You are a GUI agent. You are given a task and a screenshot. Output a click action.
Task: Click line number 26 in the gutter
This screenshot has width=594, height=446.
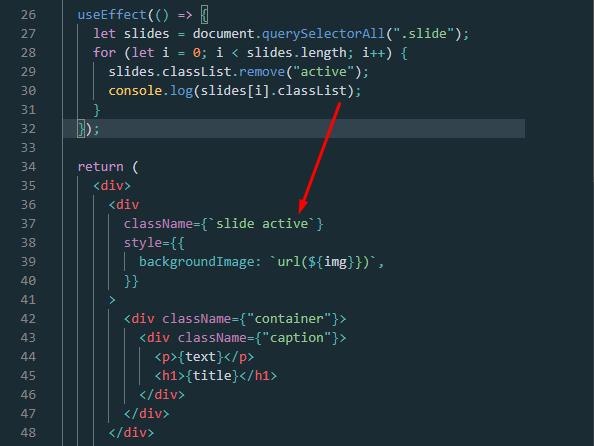28,15
